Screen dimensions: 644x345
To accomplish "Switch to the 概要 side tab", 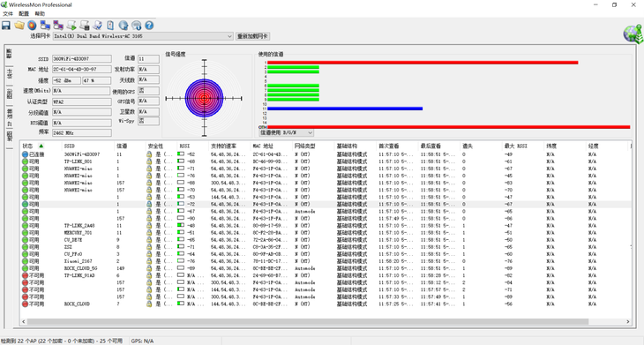I will pos(9,54).
